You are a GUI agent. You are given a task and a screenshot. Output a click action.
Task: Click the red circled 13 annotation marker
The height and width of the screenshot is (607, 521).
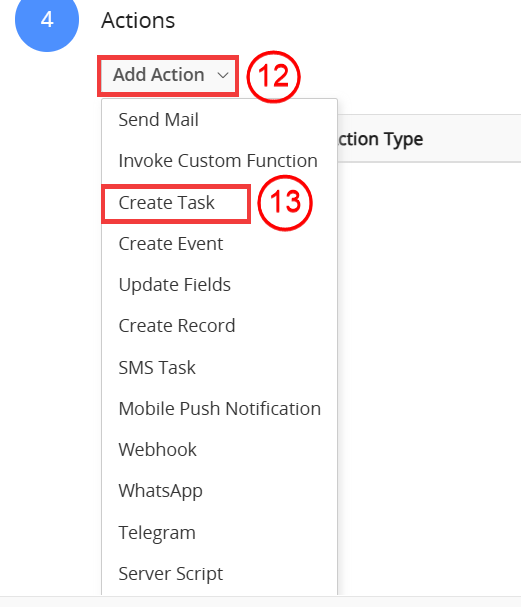click(x=285, y=202)
